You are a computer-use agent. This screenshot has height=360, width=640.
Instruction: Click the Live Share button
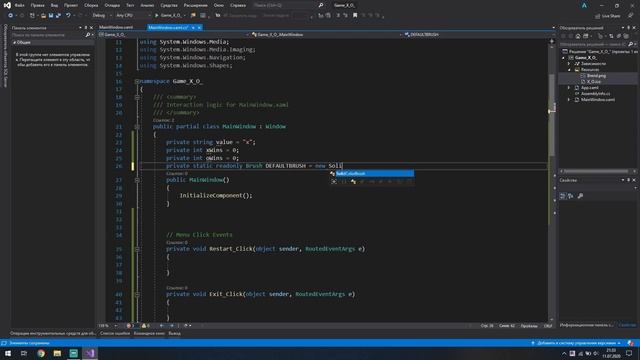608,16
